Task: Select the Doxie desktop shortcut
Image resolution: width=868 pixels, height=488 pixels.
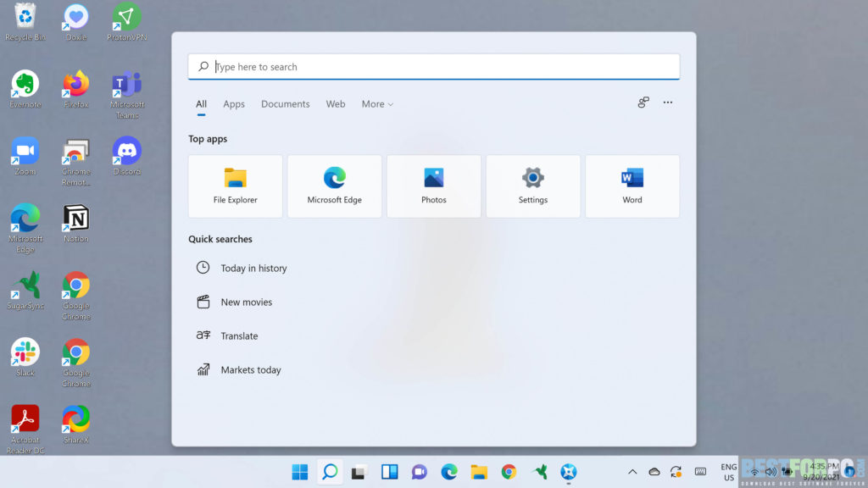Action: [75, 22]
